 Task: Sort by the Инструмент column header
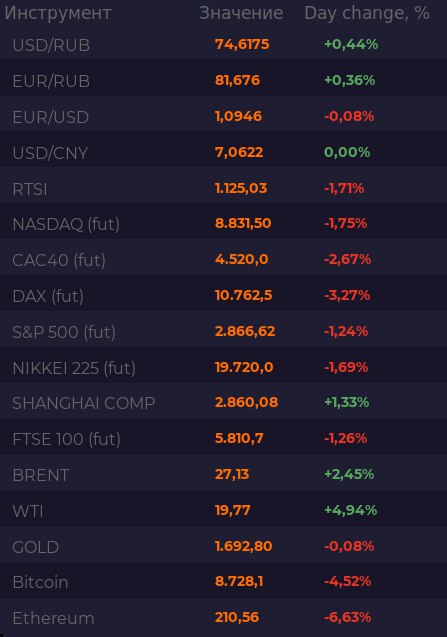click(x=58, y=13)
